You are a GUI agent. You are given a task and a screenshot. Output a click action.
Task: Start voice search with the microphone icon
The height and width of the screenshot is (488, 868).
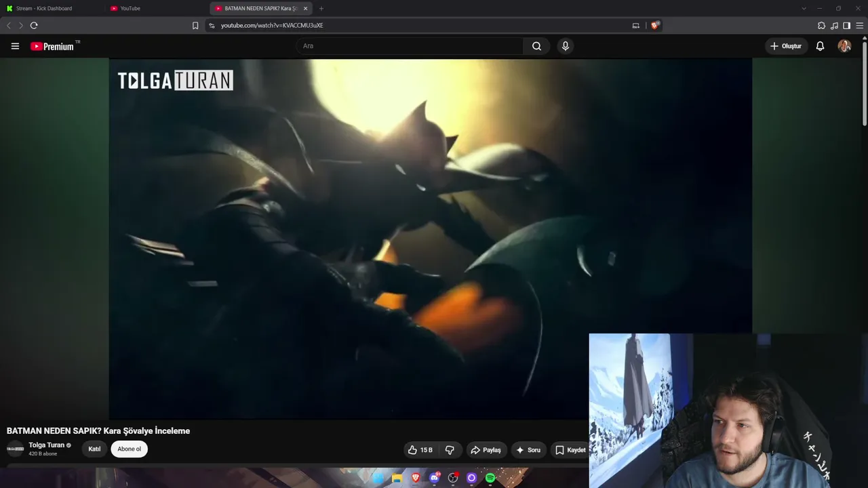pyautogui.click(x=566, y=46)
